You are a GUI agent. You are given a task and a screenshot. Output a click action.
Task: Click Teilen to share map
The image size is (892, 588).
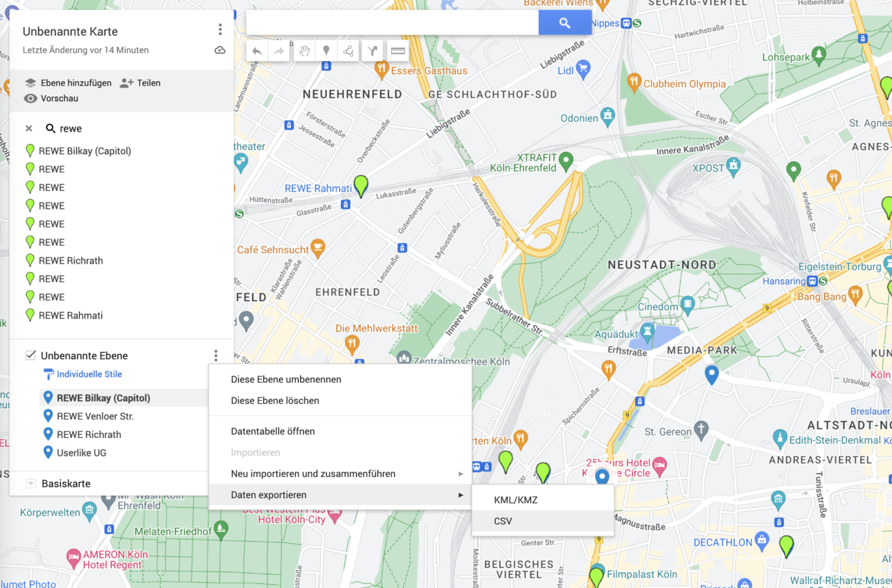coord(140,83)
